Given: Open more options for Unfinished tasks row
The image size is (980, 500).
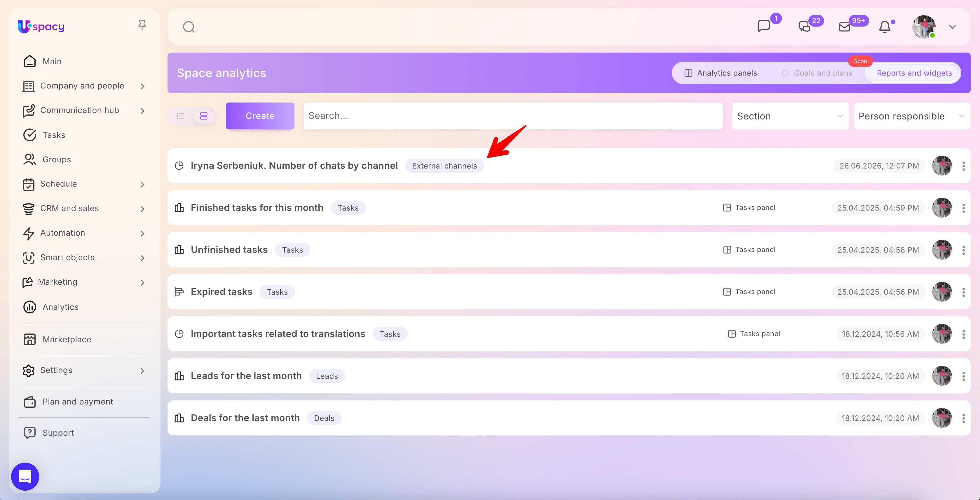Looking at the screenshot, I should click(963, 250).
